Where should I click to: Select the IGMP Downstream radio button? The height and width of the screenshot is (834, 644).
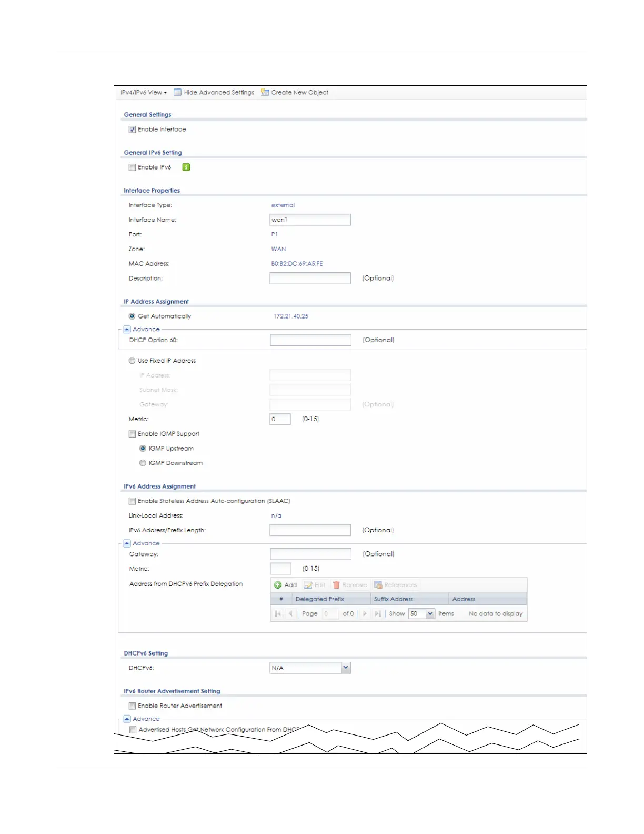pos(143,463)
